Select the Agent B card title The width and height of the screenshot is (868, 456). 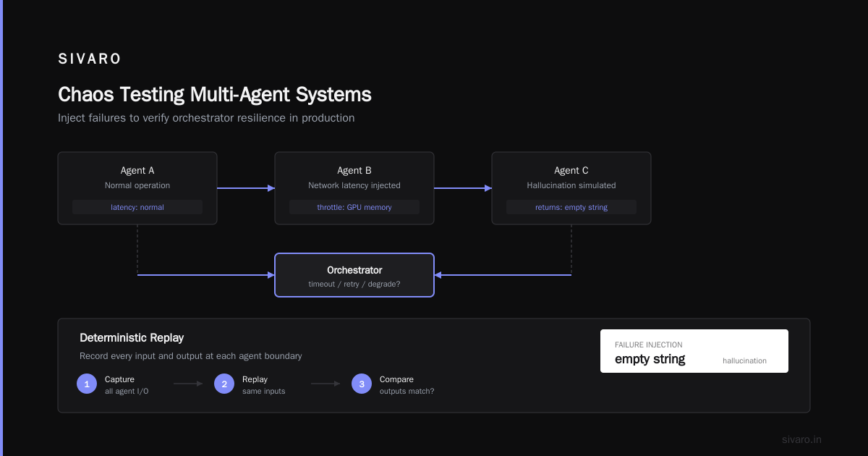point(354,171)
